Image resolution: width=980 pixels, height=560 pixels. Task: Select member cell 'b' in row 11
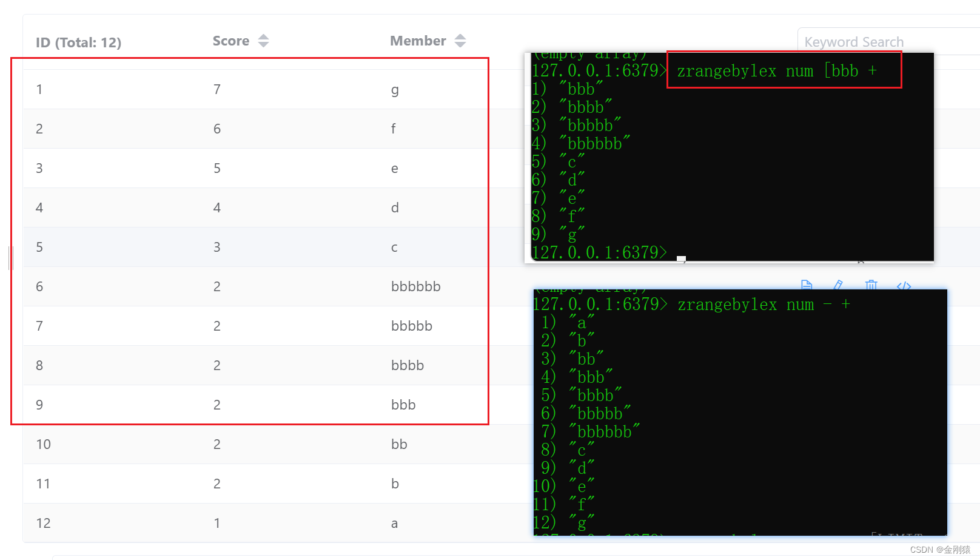395,484
